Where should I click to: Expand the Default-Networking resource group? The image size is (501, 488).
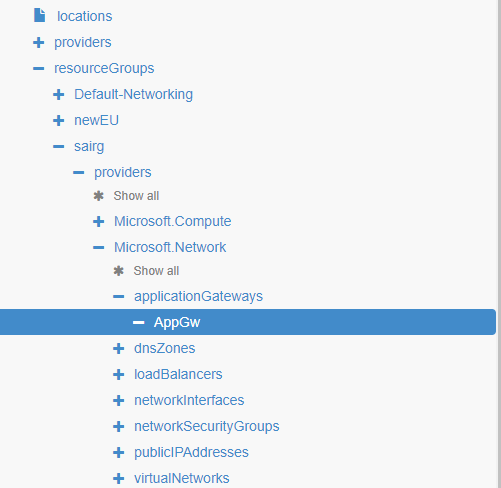(x=59, y=94)
